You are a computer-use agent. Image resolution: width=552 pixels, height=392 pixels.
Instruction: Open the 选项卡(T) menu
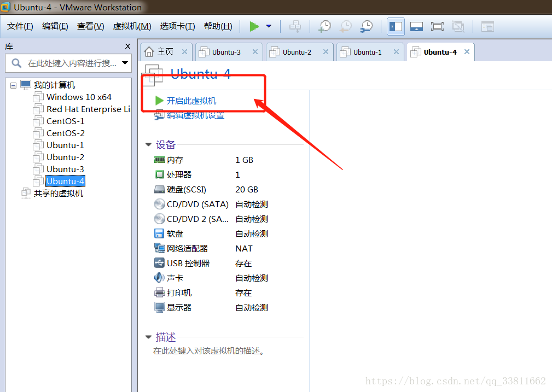[177, 26]
